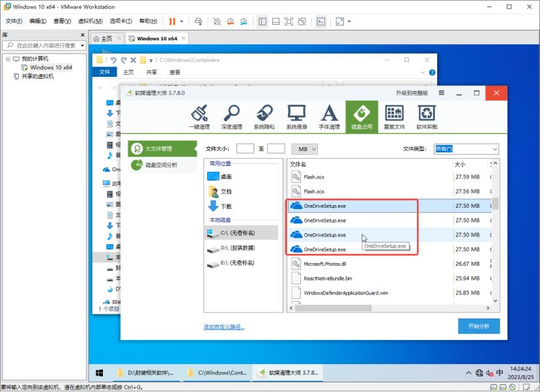
Task: Click the undo icon in Explorer title bar
Action: pos(113,60)
